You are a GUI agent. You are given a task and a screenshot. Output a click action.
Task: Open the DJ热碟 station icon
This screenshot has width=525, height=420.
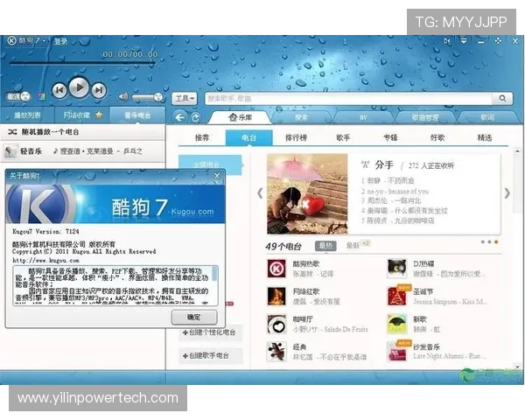[x=397, y=269]
